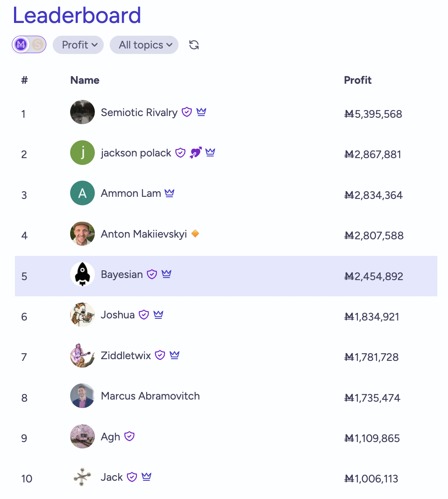The image size is (448, 499).
Task: Click the Name column header
Action: coord(85,80)
